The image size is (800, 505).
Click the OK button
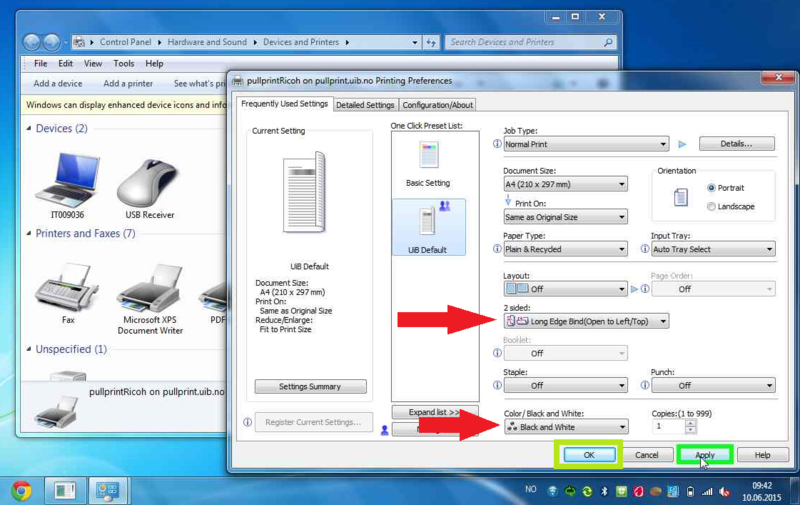tap(589, 454)
